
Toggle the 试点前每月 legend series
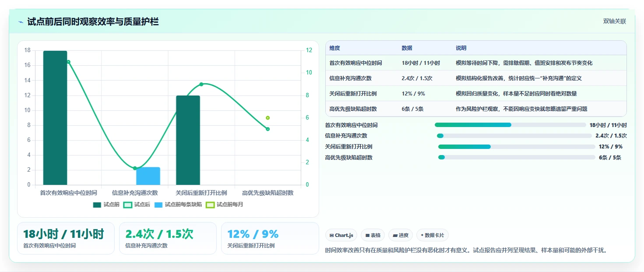224,205
